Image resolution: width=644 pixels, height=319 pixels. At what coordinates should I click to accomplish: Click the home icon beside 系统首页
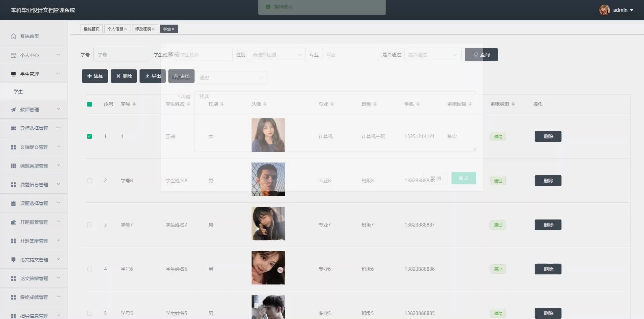point(13,36)
